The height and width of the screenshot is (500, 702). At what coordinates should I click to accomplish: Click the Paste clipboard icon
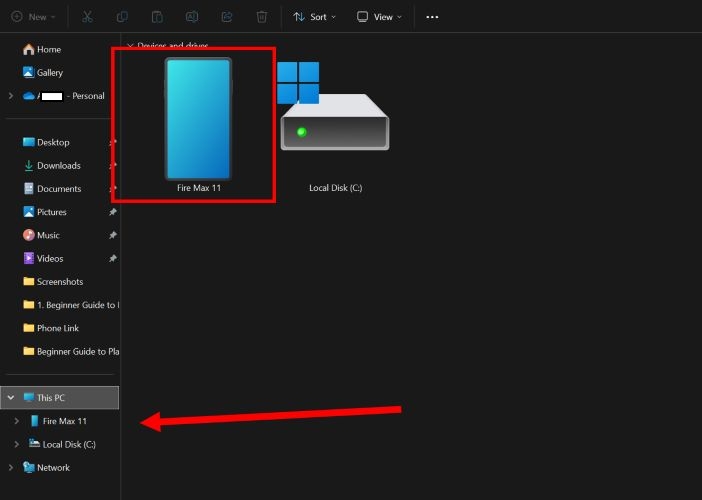(157, 17)
